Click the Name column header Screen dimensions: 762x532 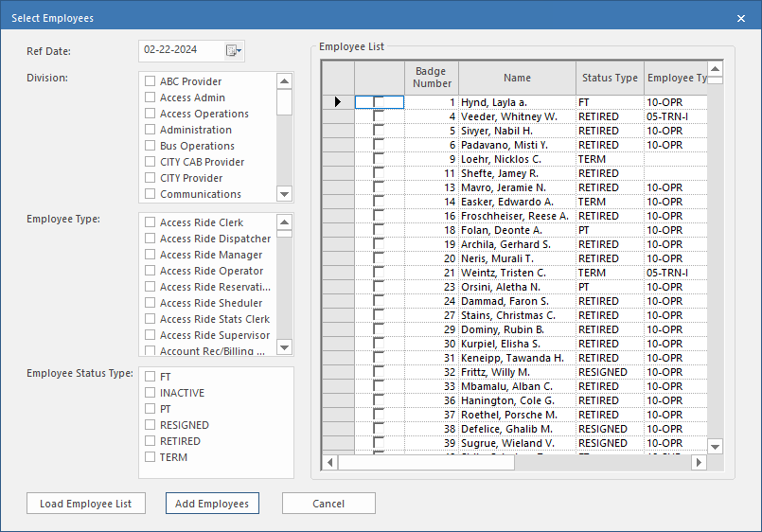click(x=517, y=78)
